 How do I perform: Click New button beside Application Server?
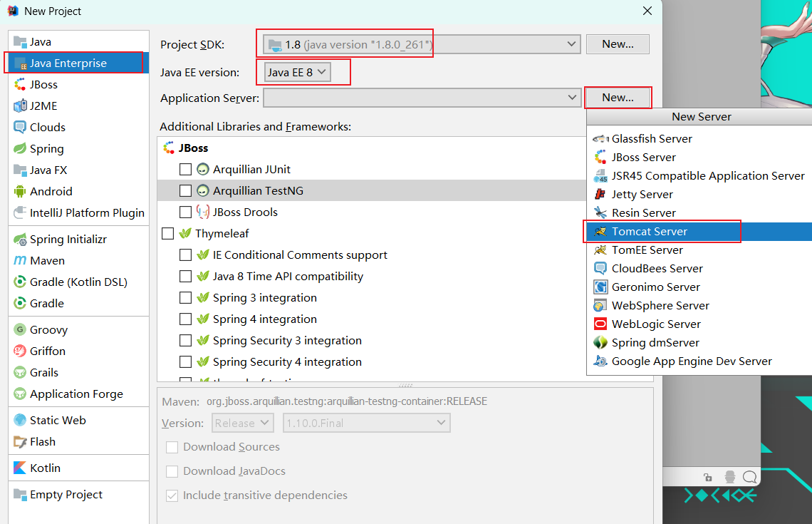click(618, 98)
